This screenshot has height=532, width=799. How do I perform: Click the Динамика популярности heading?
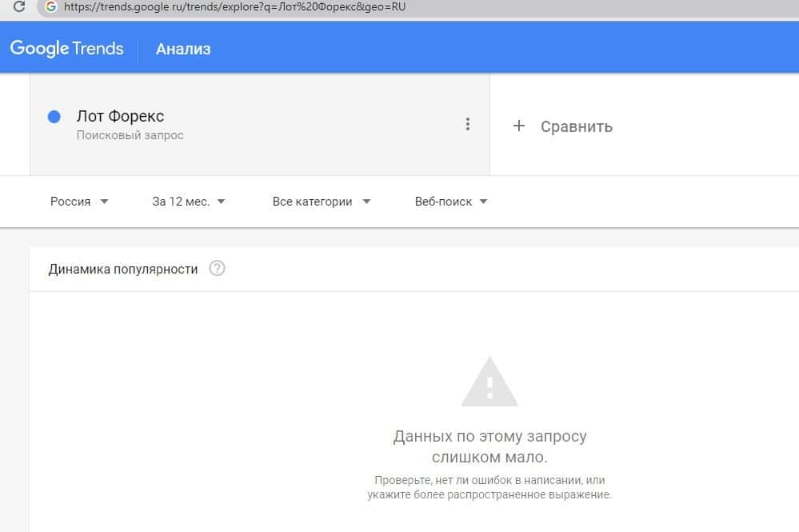coord(122,269)
